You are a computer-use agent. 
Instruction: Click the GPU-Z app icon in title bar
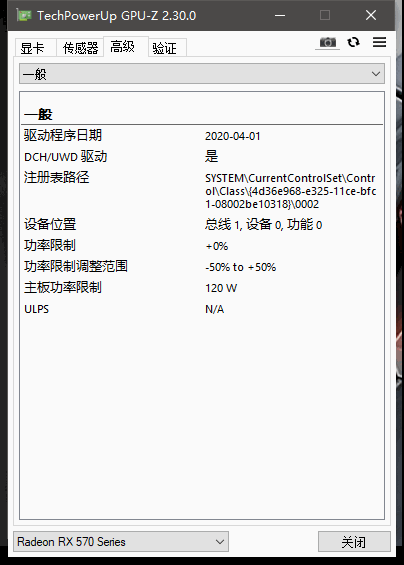coord(24,15)
